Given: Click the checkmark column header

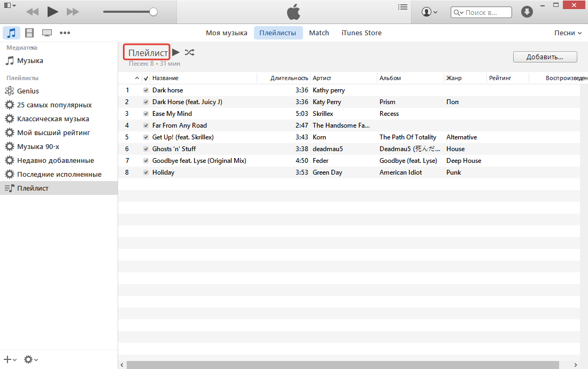Looking at the screenshot, I should point(146,78).
